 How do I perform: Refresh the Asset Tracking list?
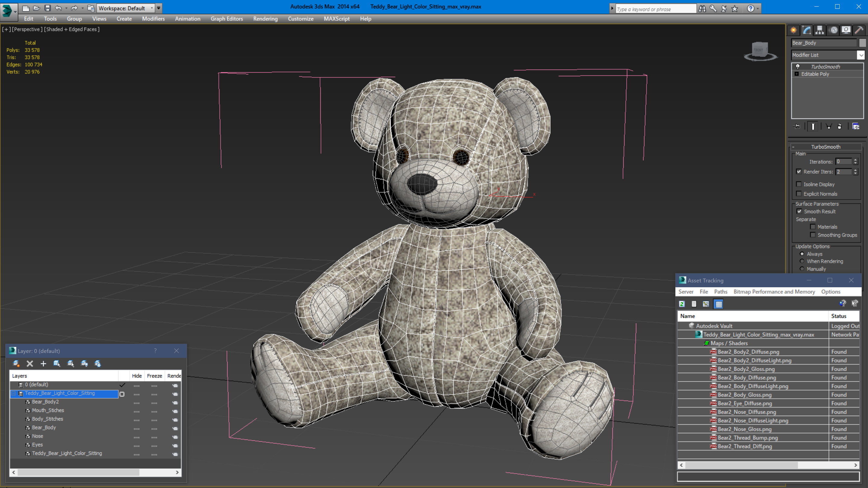coord(682,304)
